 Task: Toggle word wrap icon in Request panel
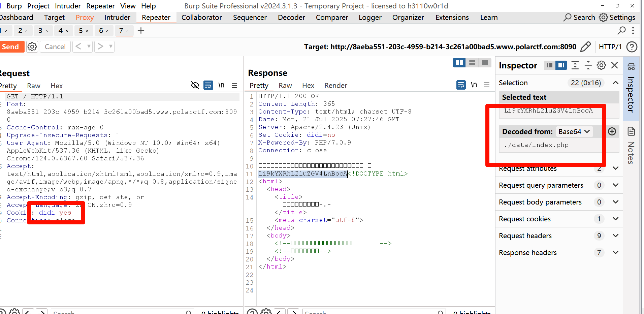click(x=208, y=85)
